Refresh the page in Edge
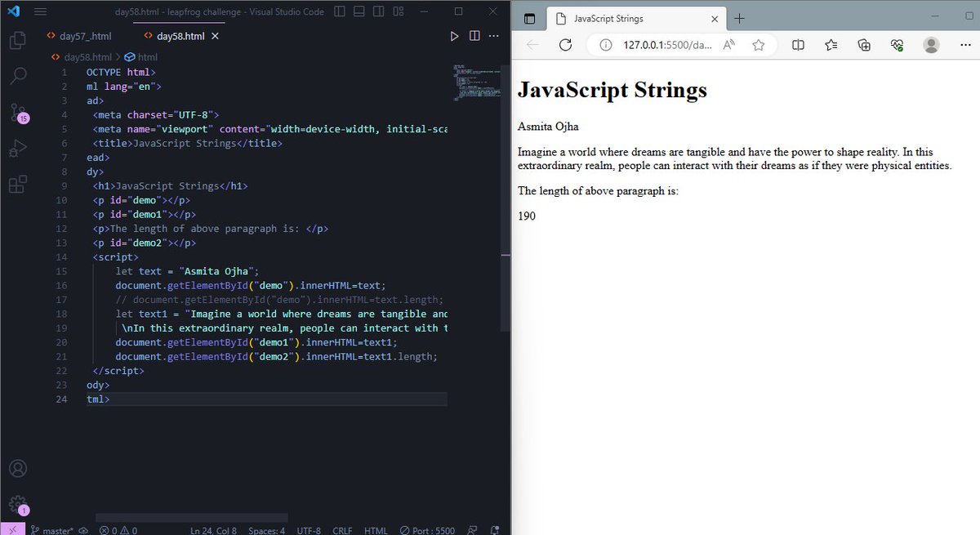This screenshot has height=535, width=980. (565, 45)
